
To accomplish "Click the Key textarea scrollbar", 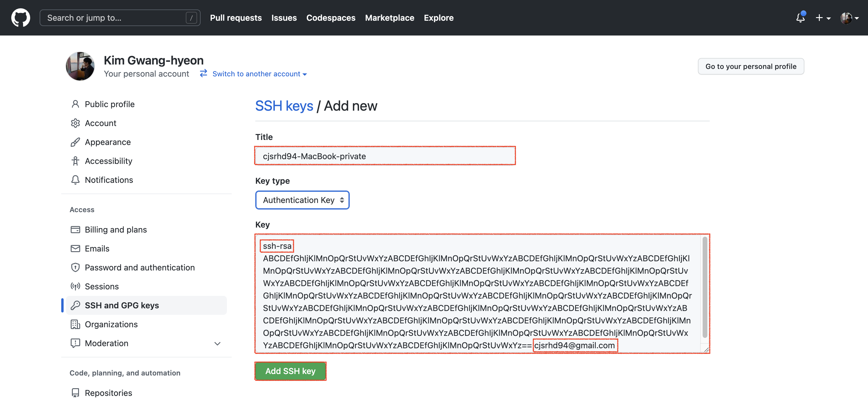I will (x=705, y=287).
